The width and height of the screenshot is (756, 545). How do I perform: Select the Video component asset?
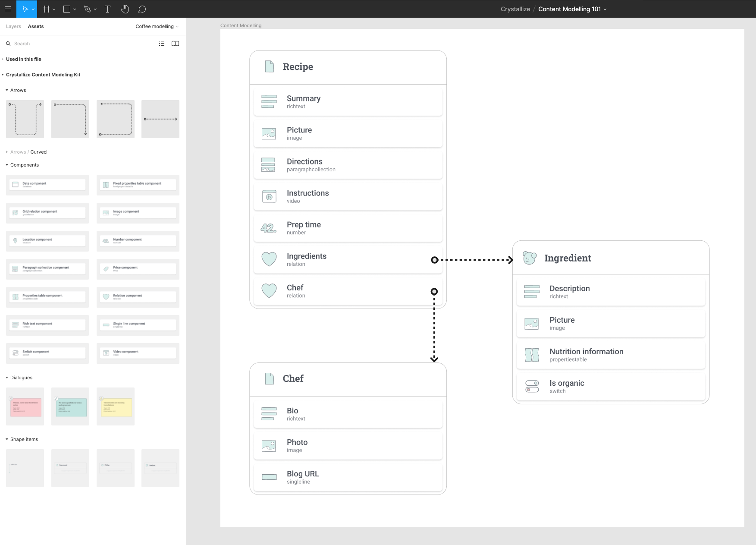click(138, 353)
